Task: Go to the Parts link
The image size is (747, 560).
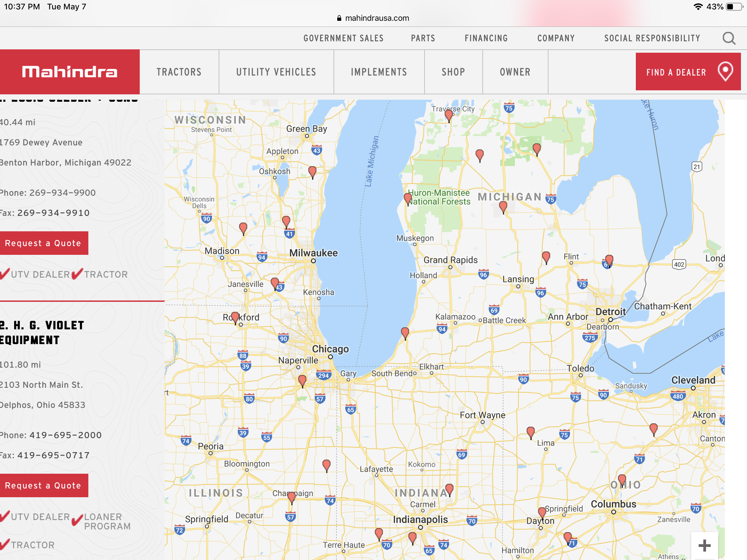Action: coord(423,38)
